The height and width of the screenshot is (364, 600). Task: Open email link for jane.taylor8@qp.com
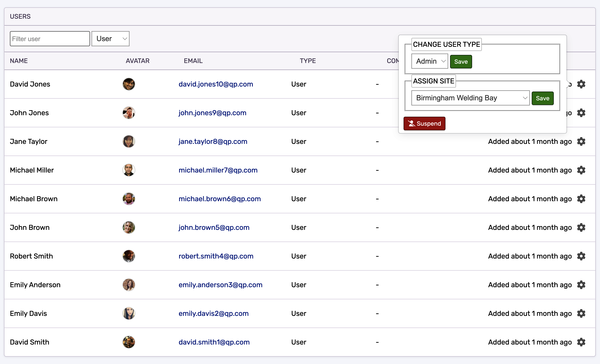213,141
